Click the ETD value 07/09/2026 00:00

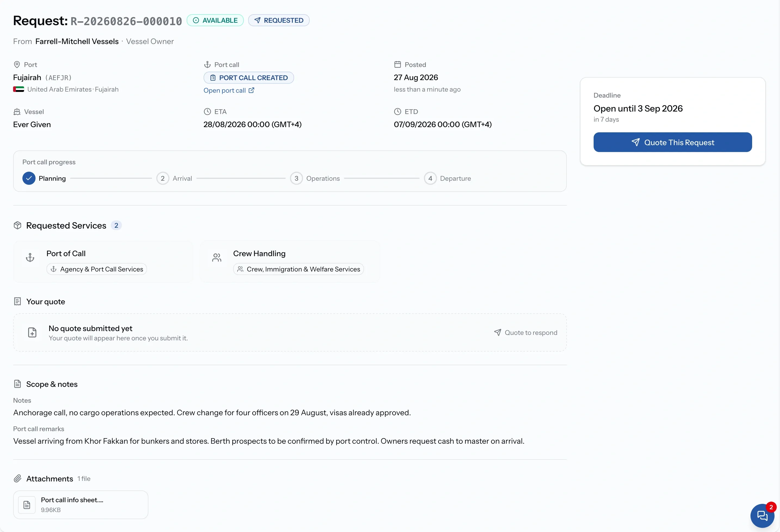(x=443, y=124)
